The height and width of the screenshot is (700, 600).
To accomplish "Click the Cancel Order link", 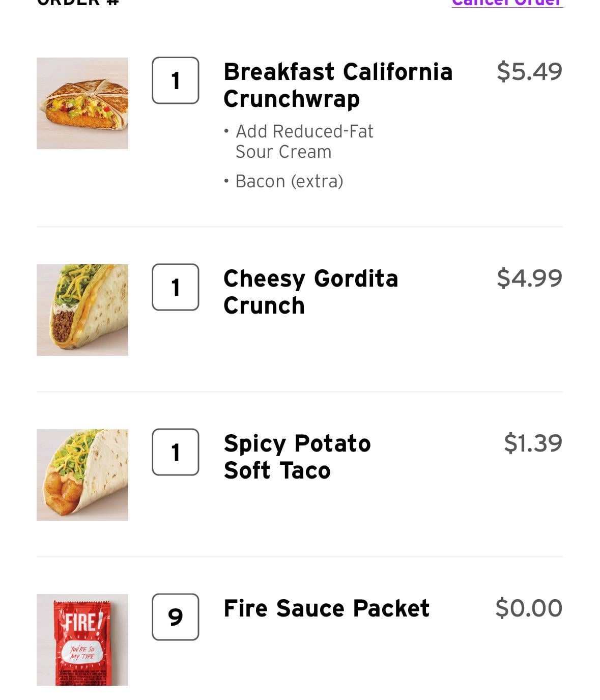I will click(507, 3).
